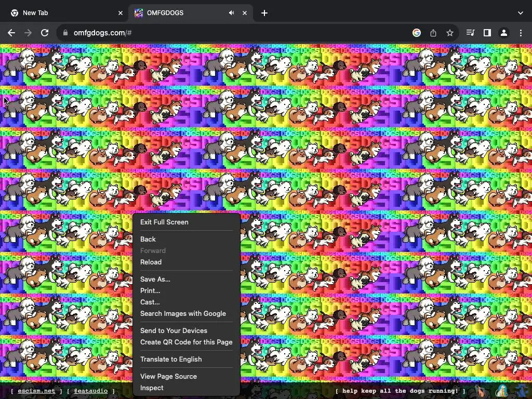Mute the OMFGDOGS tab via the speaker icon
The image size is (532, 399).
(x=231, y=13)
